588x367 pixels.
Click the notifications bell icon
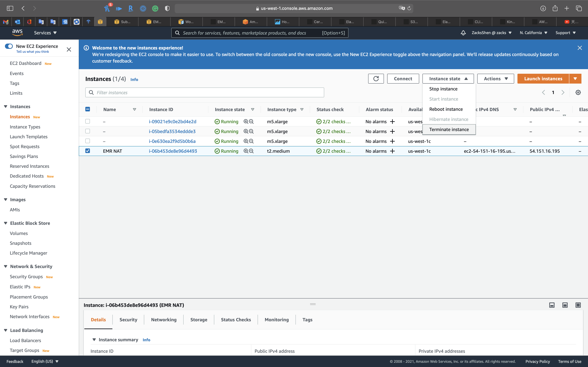pos(463,33)
